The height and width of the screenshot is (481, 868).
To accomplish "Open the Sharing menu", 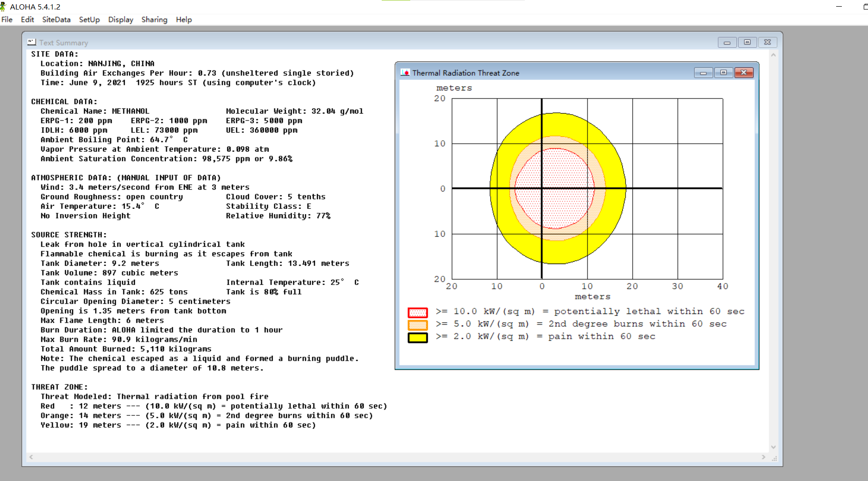I will click(x=154, y=20).
